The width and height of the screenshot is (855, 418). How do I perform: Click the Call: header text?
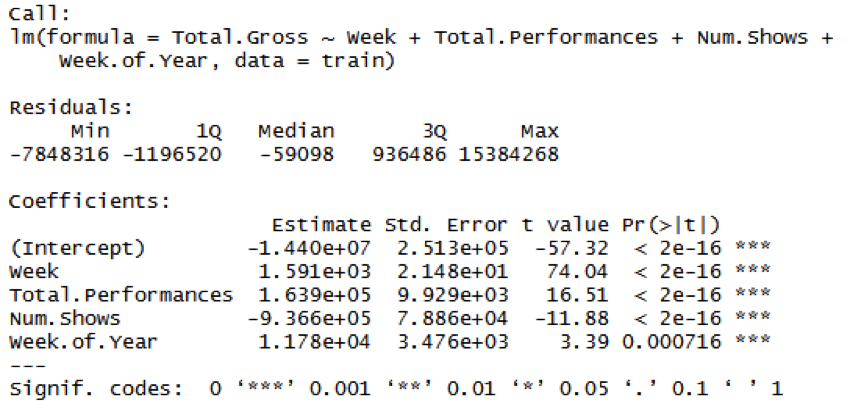point(39,14)
